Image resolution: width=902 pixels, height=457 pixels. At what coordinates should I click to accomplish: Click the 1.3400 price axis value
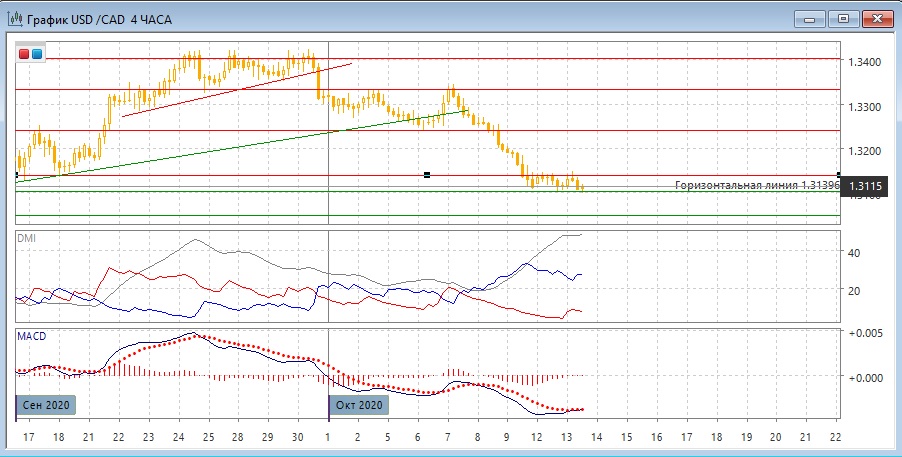(x=864, y=62)
